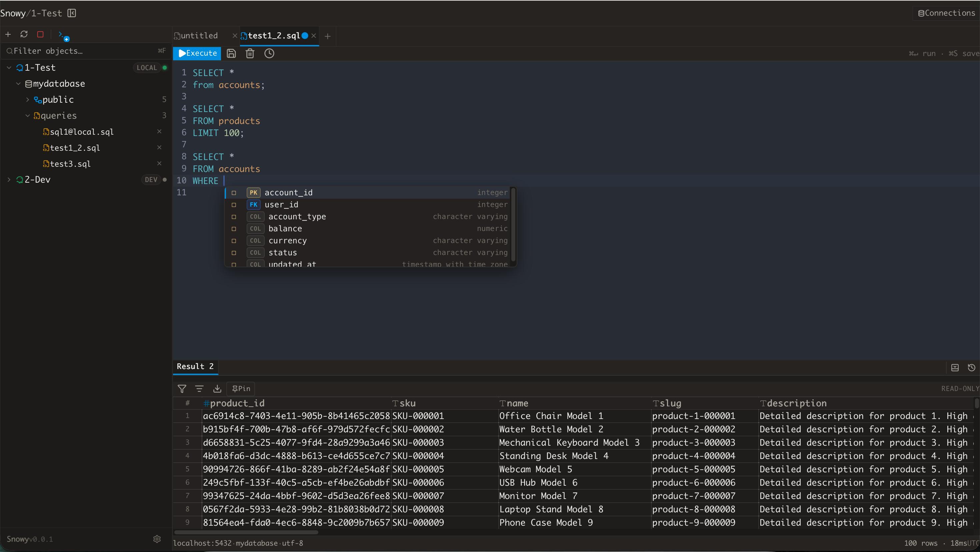Open results history icon
Screen dimensions: 980x552
tap(972, 367)
